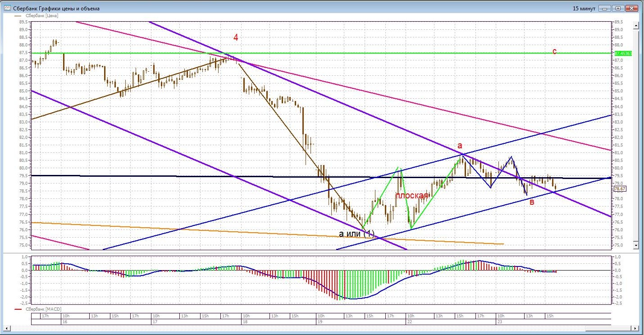This screenshot has width=644, height=335.
Task: Select the 'а или (1)' annotation text
Action: [x=356, y=234]
